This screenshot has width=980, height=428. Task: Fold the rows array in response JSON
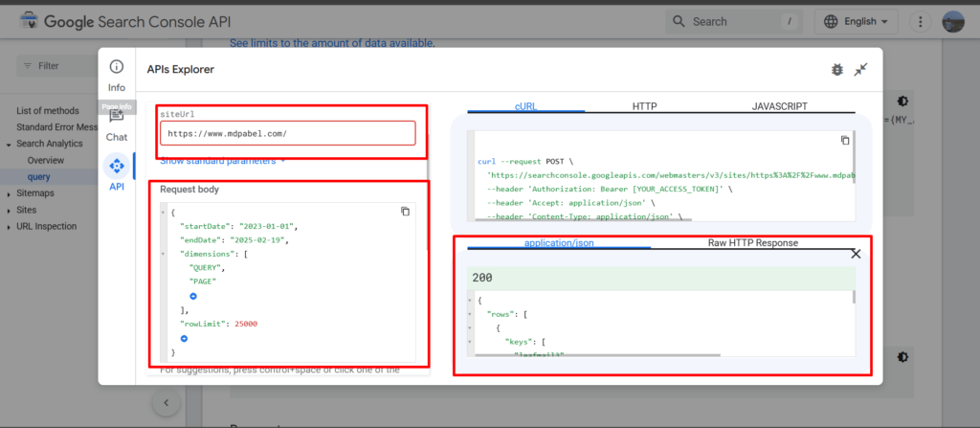tap(470, 314)
